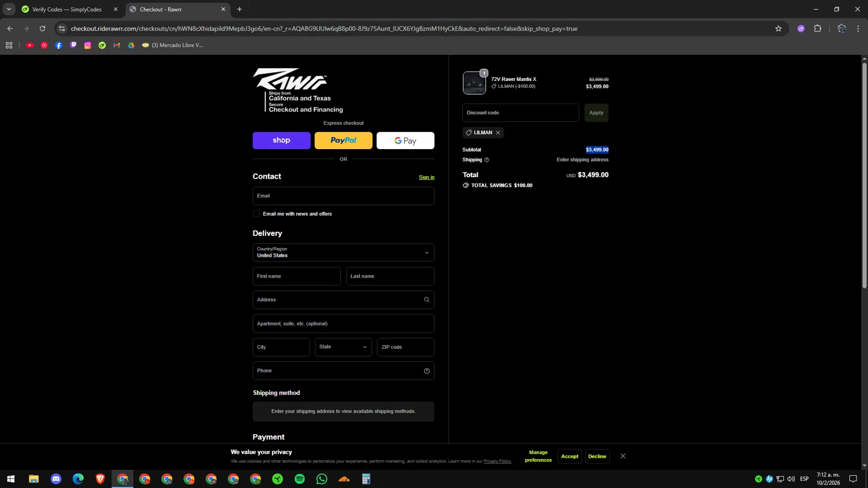Open Spotify from the taskbar

click(x=300, y=479)
